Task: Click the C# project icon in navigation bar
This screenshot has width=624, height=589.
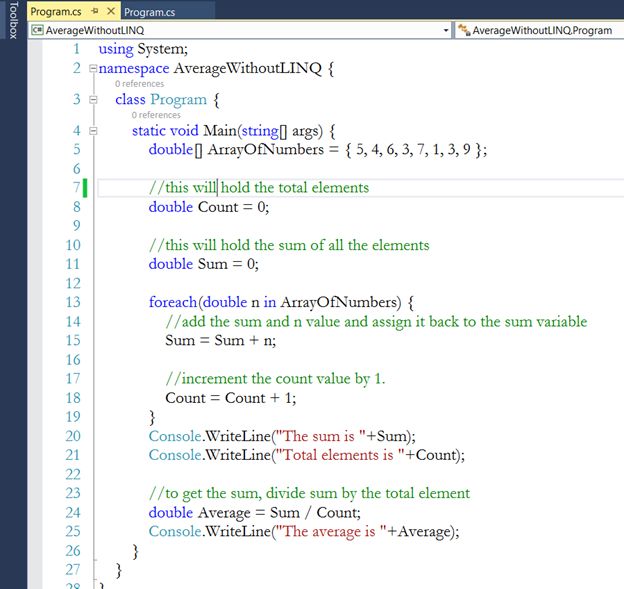Action: tap(37, 31)
